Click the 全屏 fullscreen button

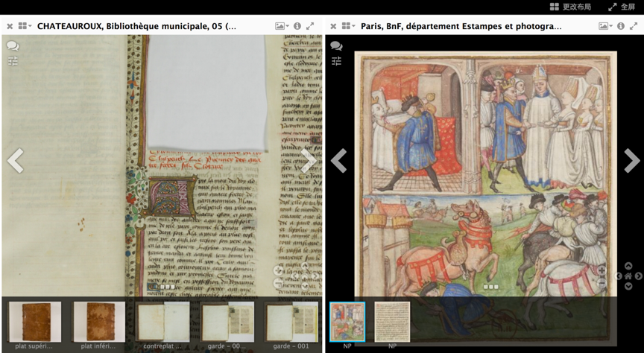coord(622,7)
